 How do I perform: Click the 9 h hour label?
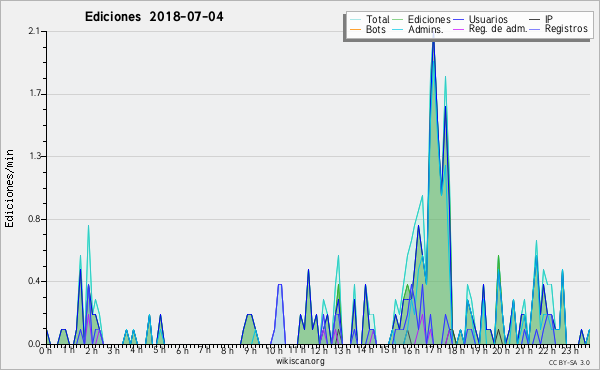[250, 350]
